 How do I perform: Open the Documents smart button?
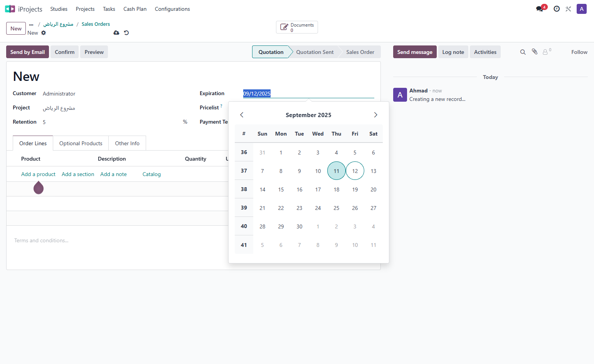[297, 27]
